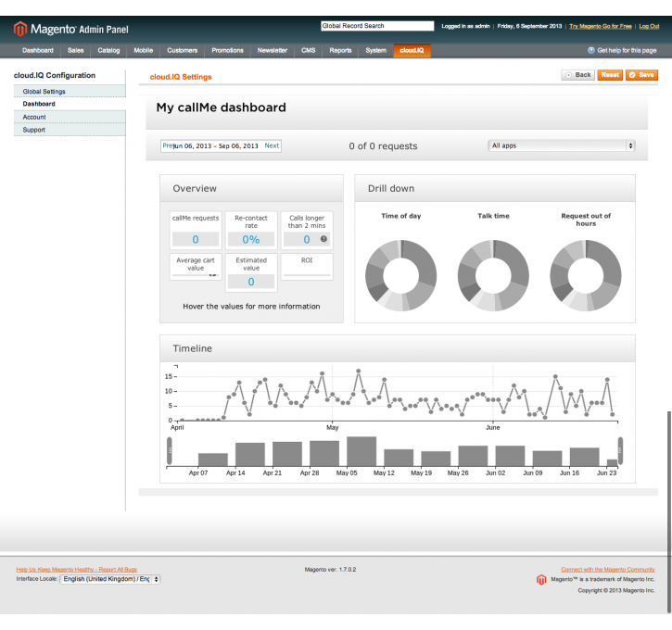The width and height of the screenshot is (672, 630).
Task: Click the callMe requests value
Action: [x=196, y=239]
